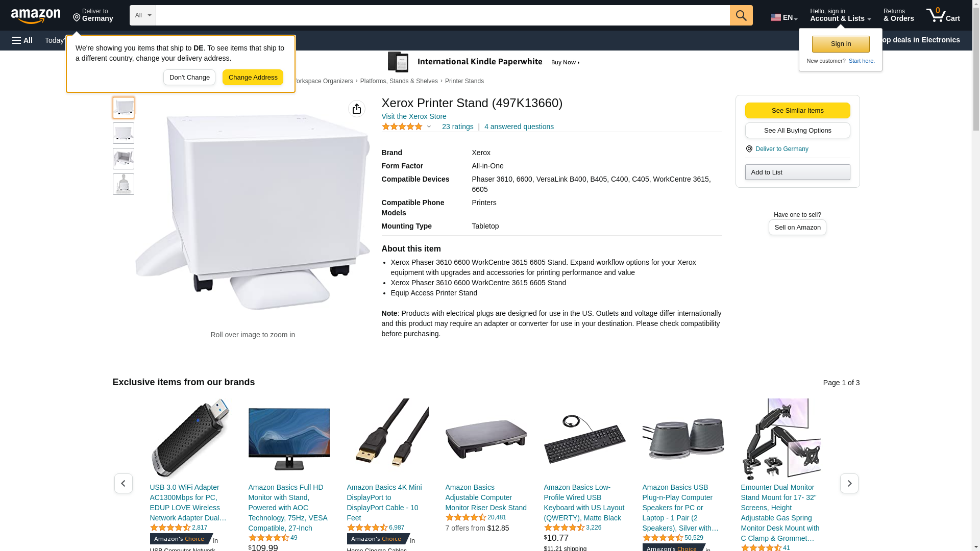Open the shopping cart icon
980x551 pixels.
pos(943,15)
